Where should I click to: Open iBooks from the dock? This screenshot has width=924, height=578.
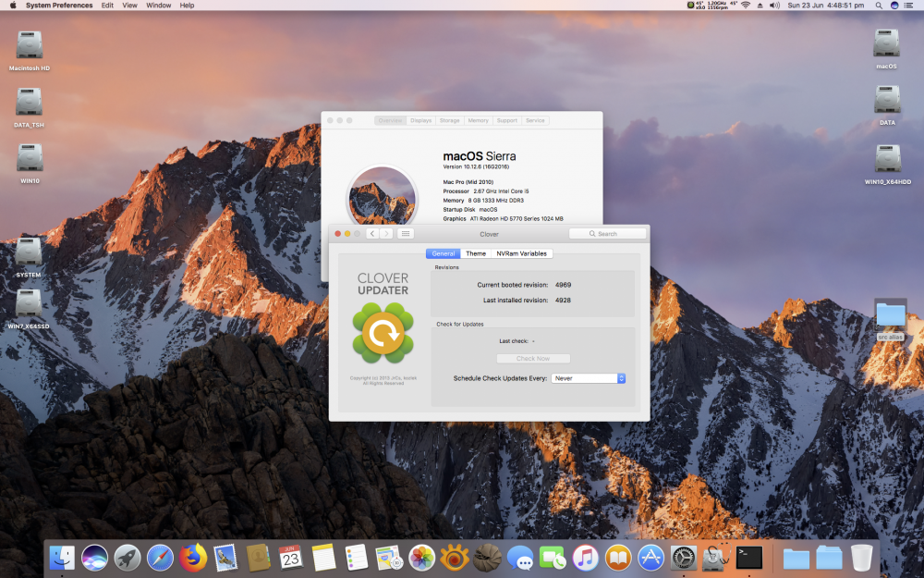point(618,558)
